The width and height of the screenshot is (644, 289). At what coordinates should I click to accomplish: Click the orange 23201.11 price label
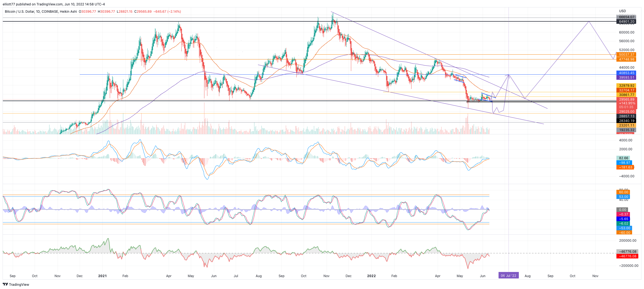click(x=626, y=125)
